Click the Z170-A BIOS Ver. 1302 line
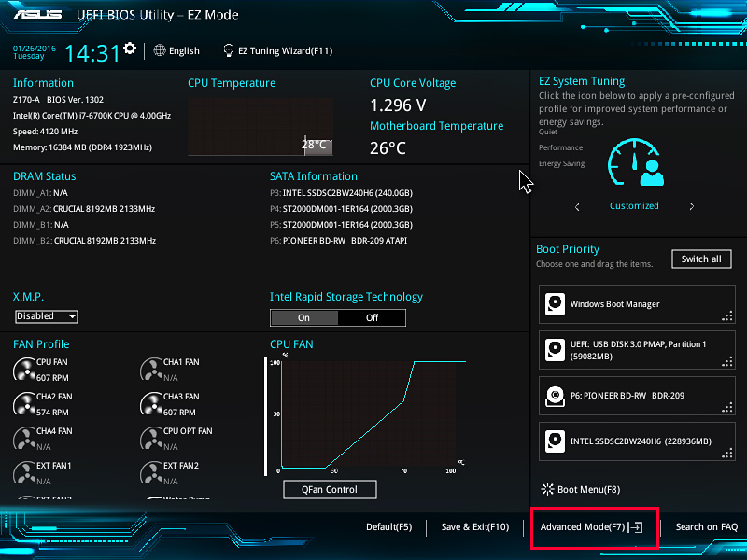The width and height of the screenshot is (747, 560). 58,100
